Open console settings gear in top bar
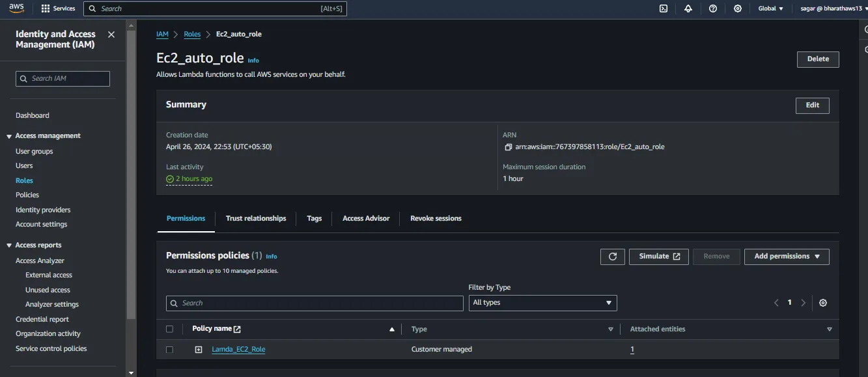The width and height of the screenshot is (868, 377). [x=738, y=8]
